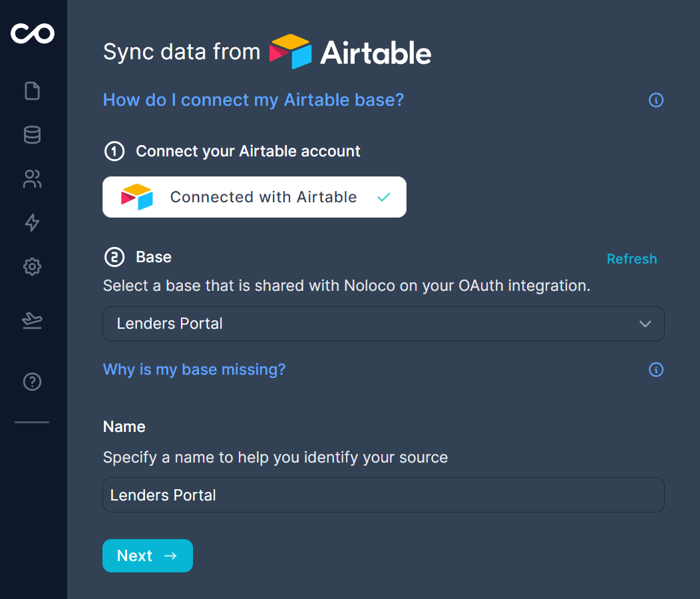The height and width of the screenshot is (599, 700).
Task: Click the info icon beside the connect question
Action: 656,100
